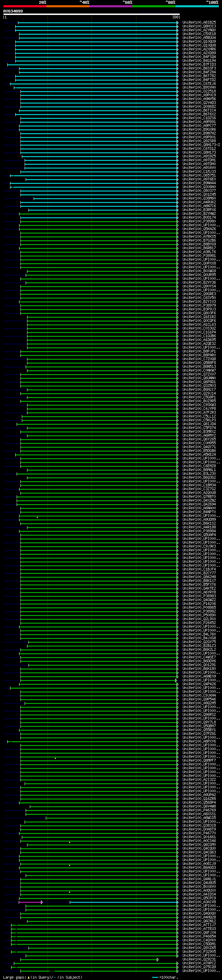The image size is (222, 980).
Task: Open hit UniRef100_B7FI03
Action: pyautogui.click(x=199, y=65)
